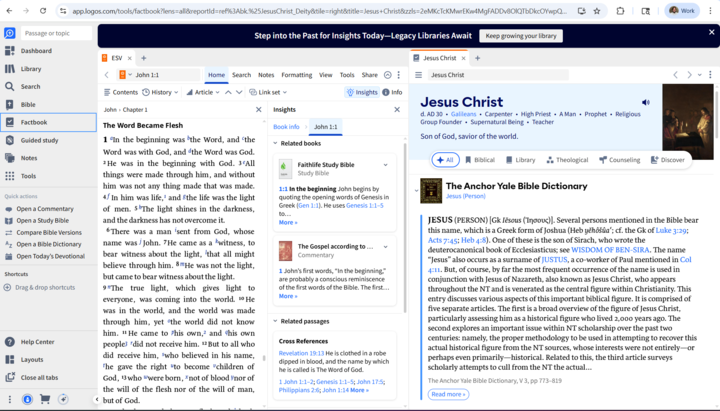720x411 pixels.
Task: Close the Insights panel
Action: point(397,110)
